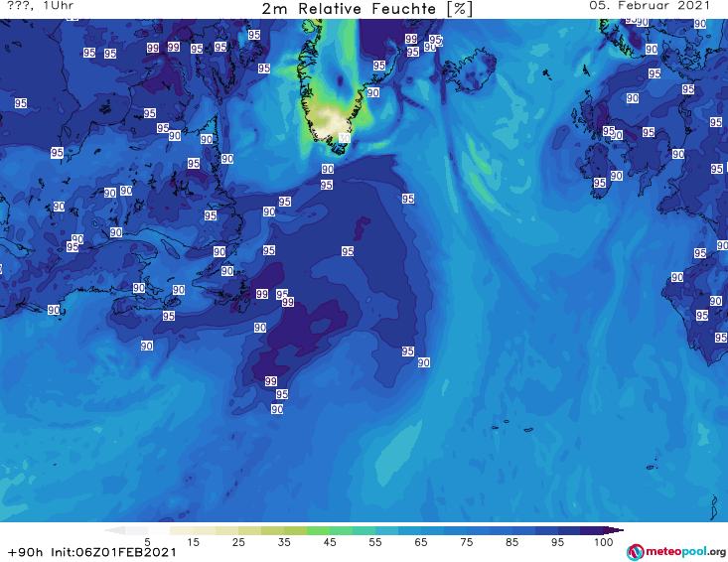Viewport: 728px width, 562px height.
Task: Click the grey arrow start of color bar
Action: click(x=114, y=530)
